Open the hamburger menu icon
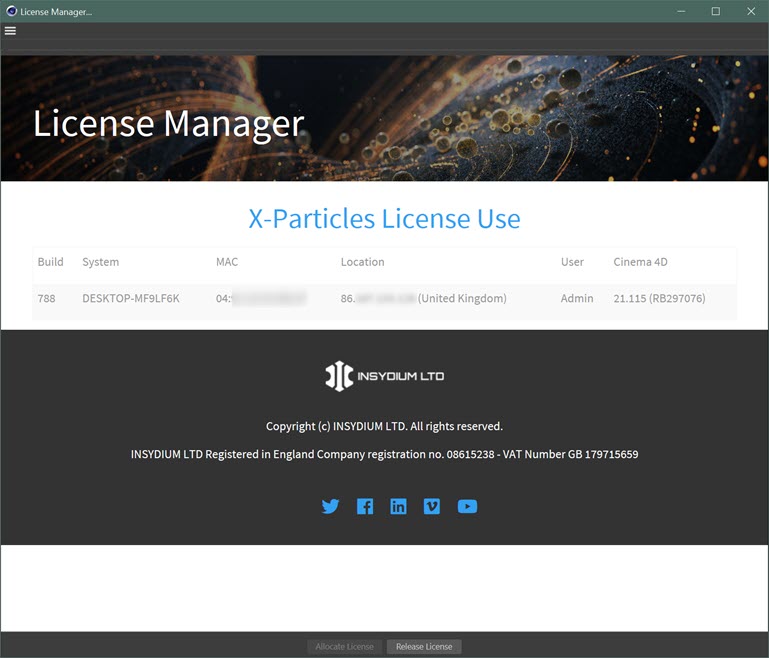The image size is (769, 658). (10, 31)
